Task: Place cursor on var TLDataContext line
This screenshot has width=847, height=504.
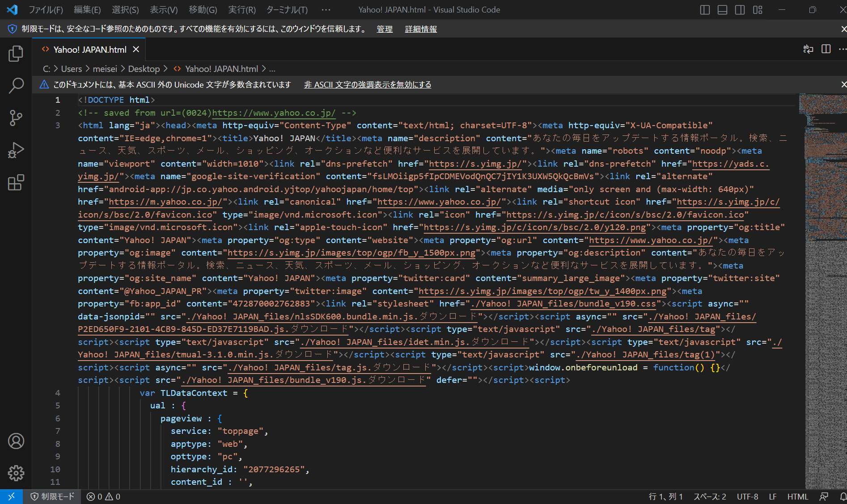Action: pos(194,393)
